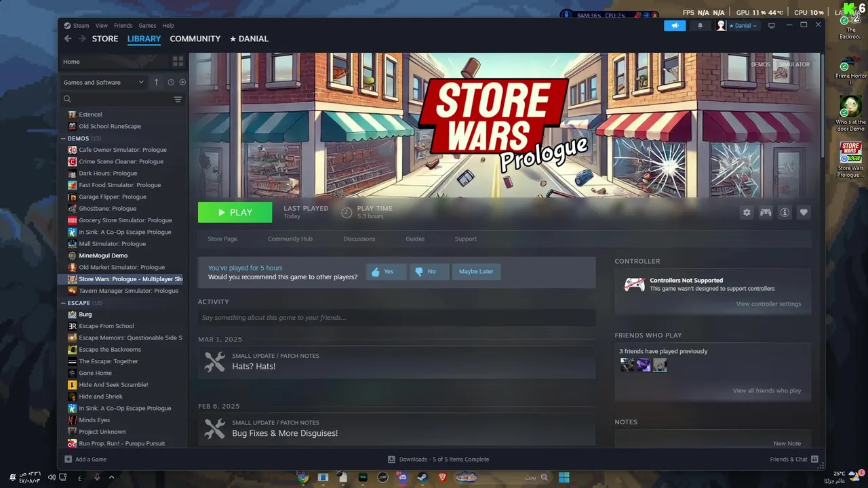Vote Yes to recommend this game

[387, 271]
